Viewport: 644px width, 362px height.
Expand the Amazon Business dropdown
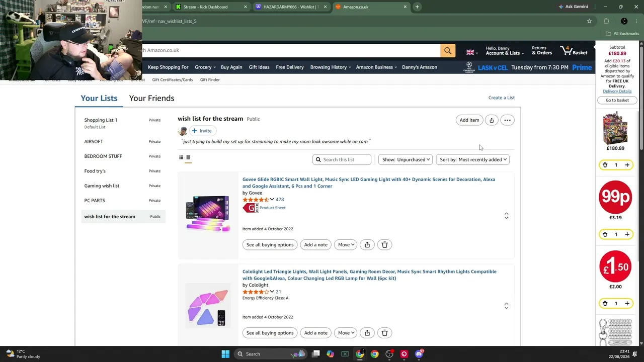376,67
